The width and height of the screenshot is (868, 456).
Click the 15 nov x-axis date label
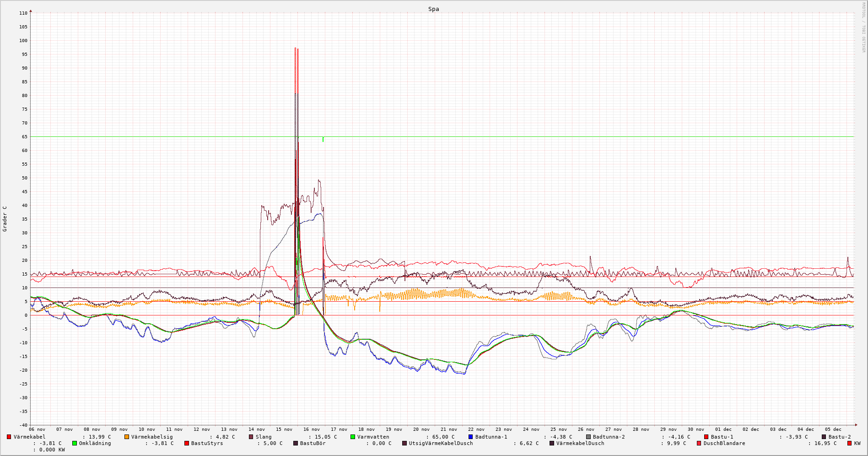tap(284, 429)
